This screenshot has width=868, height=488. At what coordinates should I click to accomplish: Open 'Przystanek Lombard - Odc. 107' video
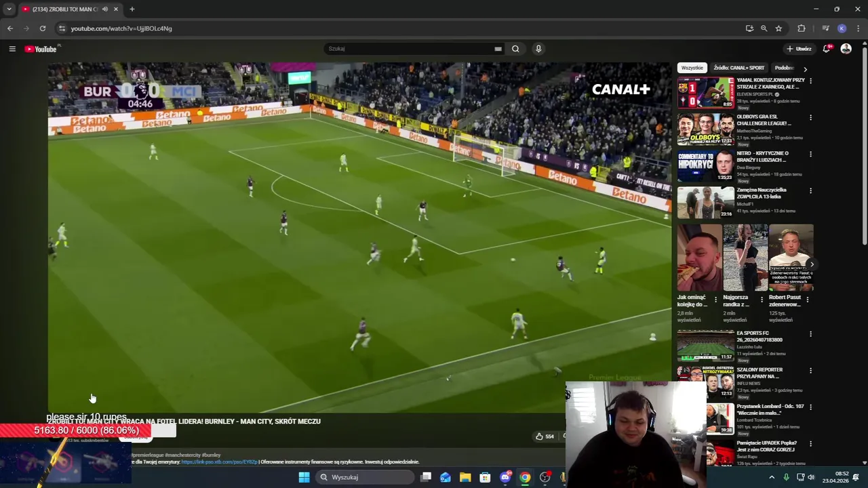770,409
